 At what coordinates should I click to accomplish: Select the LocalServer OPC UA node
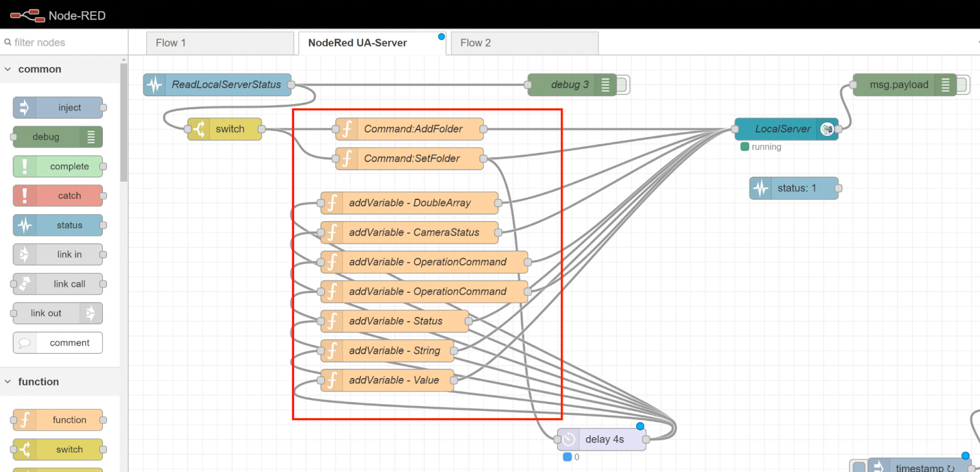pos(786,129)
